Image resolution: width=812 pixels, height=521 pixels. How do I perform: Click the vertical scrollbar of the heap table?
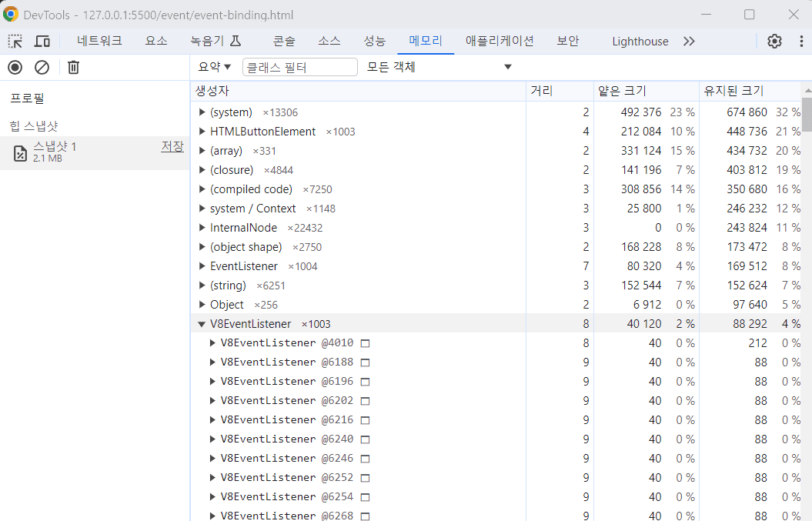tap(807, 115)
